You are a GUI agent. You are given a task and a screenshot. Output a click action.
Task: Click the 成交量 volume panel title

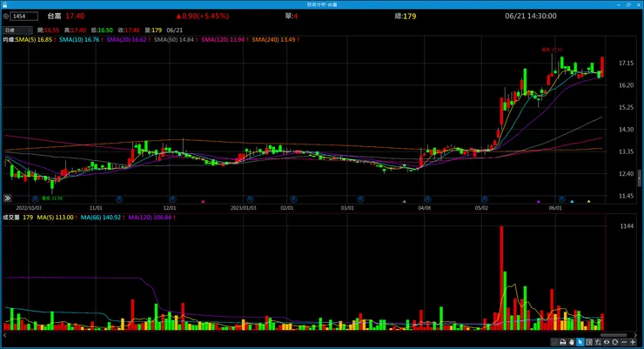point(11,218)
